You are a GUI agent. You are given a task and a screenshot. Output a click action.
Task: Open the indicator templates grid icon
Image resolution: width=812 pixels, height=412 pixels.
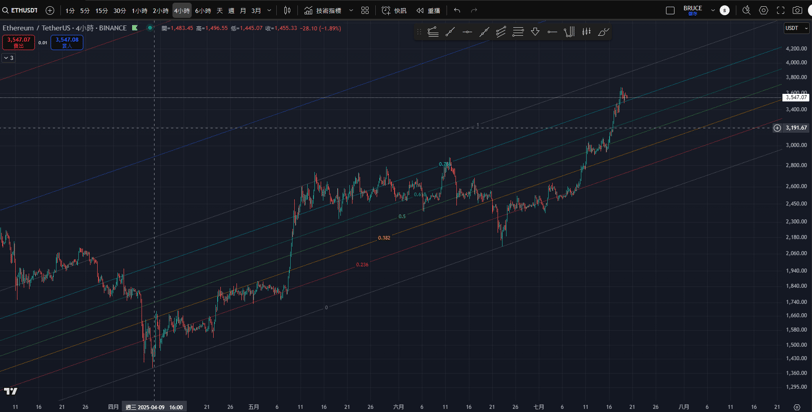[365, 10]
